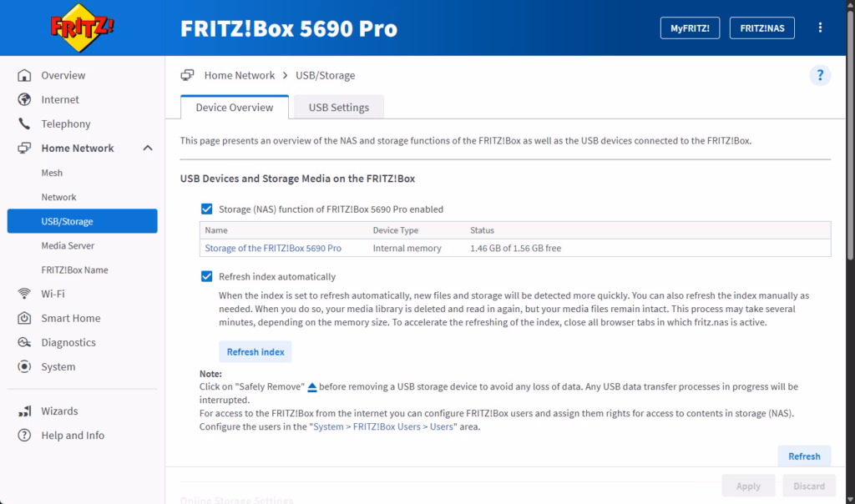
Task: Uncheck Refresh index automatically
Action: tap(206, 276)
